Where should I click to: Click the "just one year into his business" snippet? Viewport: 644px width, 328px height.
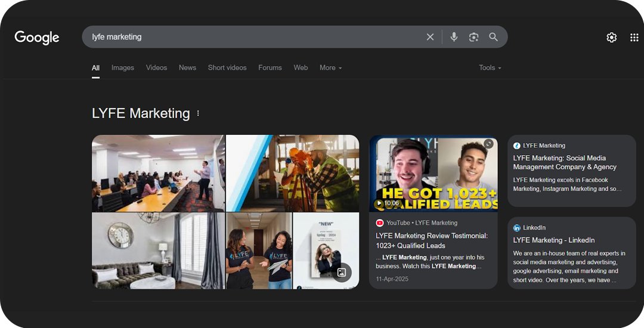[x=430, y=262]
